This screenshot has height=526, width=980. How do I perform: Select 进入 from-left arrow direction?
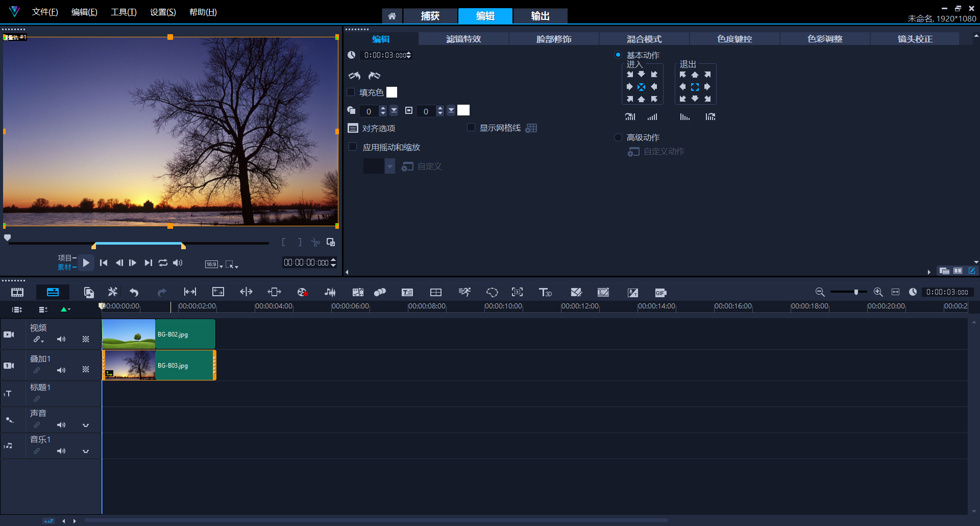pyautogui.click(x=630, y=87)
